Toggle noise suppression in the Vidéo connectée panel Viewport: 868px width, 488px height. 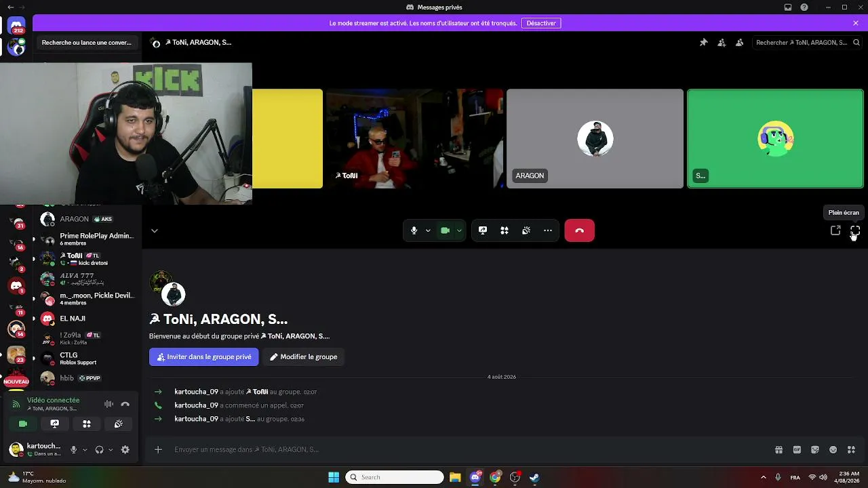[108, 404]
